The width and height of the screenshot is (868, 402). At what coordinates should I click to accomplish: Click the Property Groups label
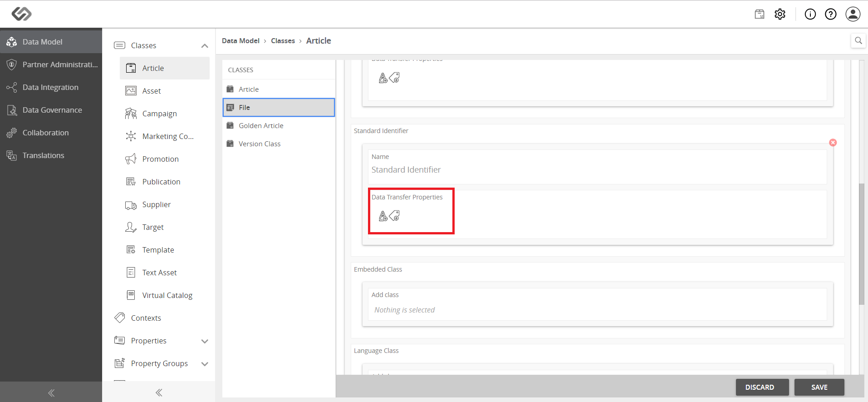coord(159,363)
